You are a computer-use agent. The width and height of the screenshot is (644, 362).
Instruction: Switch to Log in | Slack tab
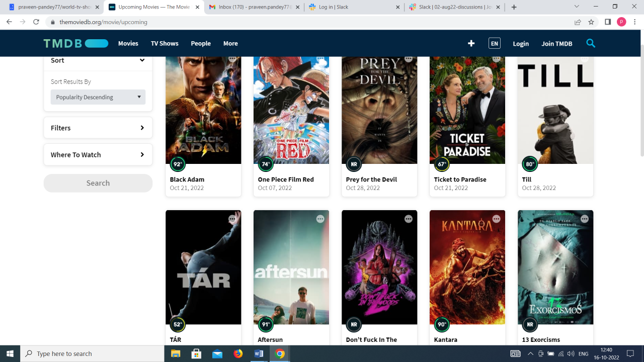[355, 7]
